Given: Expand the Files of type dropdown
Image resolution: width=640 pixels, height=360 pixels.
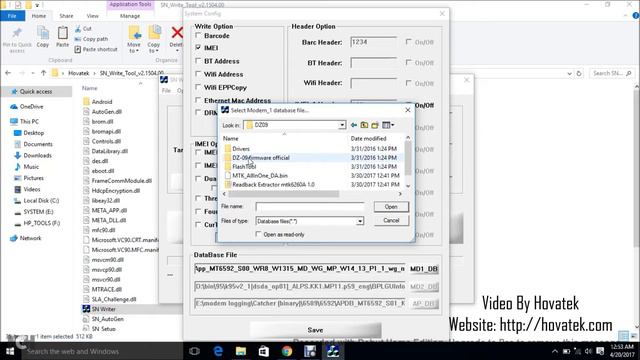Looking at the screenshot, I should point(360,221).
